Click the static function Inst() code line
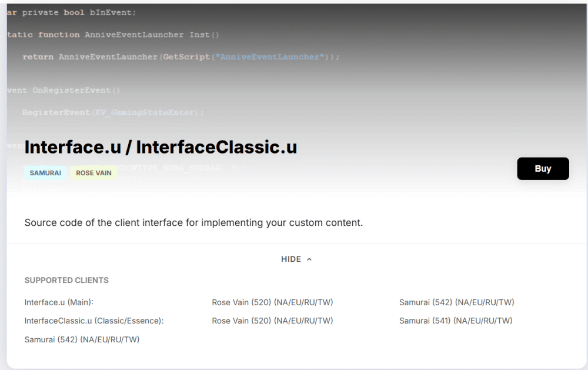The height and width of the screenshot is (370, 588). [113, 35]
